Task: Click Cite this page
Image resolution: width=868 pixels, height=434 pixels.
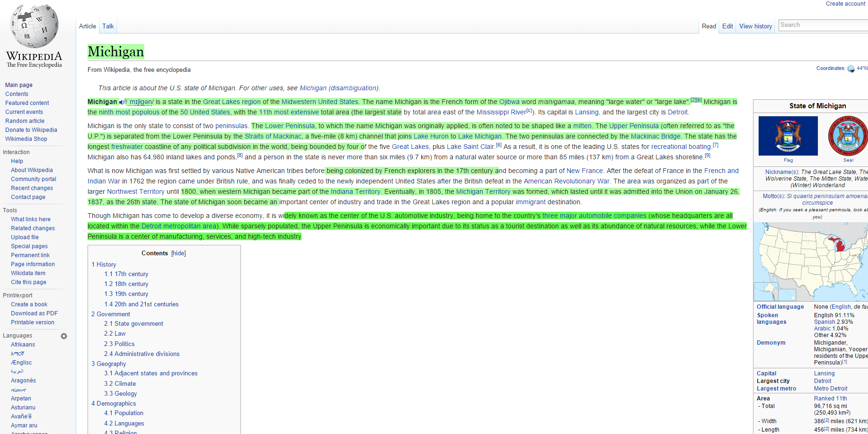Action: pos(28,282)
